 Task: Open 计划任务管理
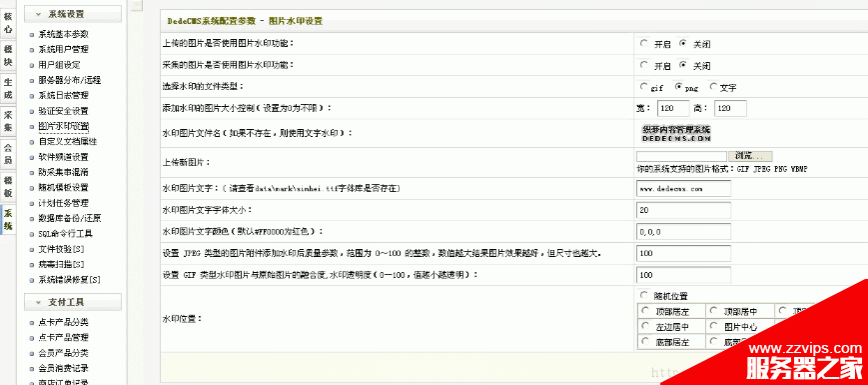pyautogui.click(x=63, y=203)
